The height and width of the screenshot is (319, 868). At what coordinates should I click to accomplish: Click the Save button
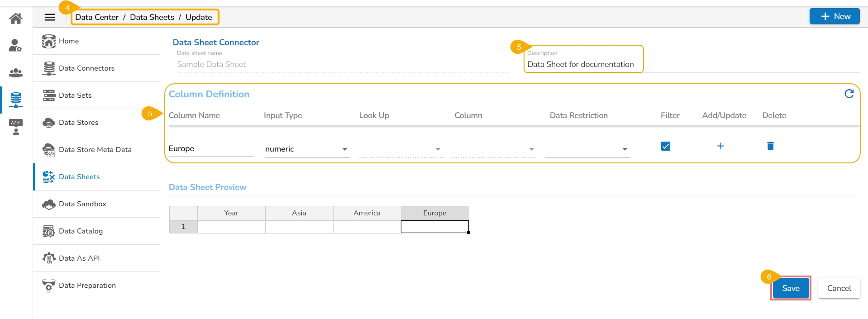pos(790,288)
